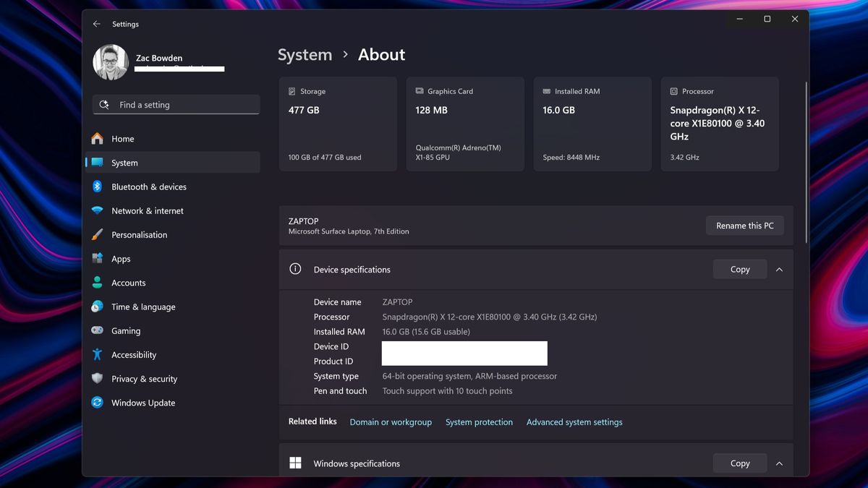
Task: Open the Bluetooth & devices settings icon
Action: coord(97,187)
